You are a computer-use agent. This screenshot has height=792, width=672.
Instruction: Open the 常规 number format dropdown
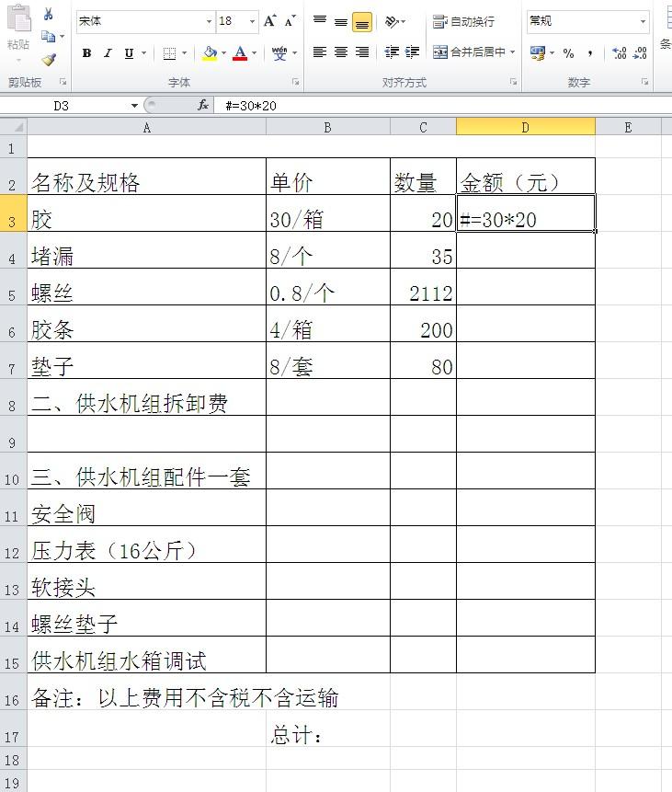[643, 22]
